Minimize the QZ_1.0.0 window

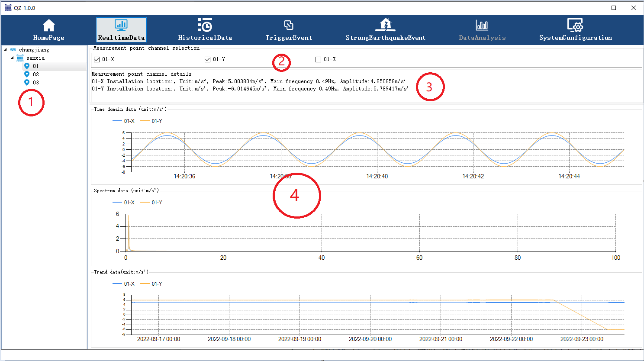pos(594,8)
